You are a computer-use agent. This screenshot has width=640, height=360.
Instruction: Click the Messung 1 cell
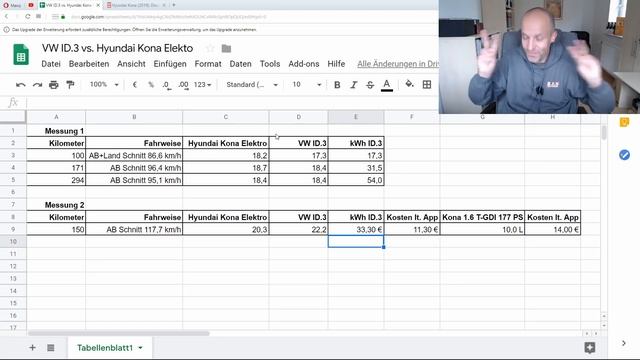[x=56, y=131]
